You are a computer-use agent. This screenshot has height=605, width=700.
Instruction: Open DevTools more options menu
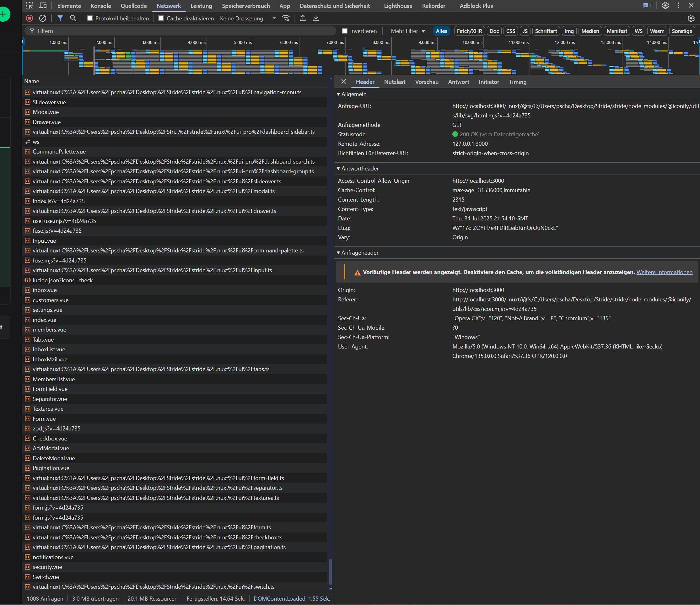678,6
